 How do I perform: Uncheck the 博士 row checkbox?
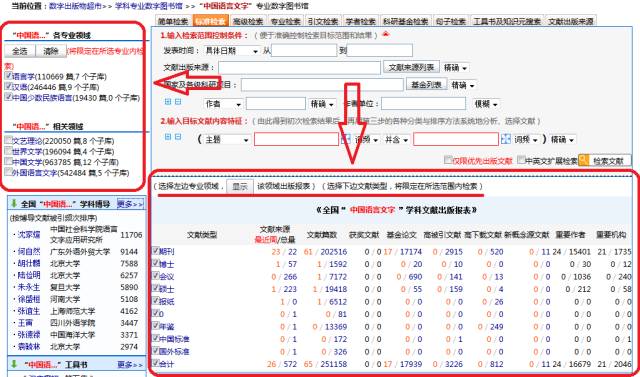[155, 263]
